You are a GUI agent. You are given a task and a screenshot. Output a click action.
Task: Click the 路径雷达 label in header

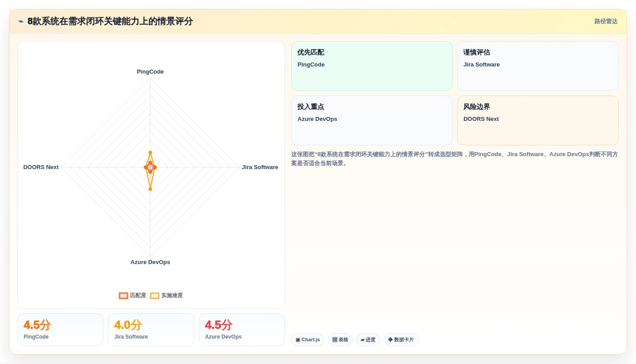coord(606,21)
